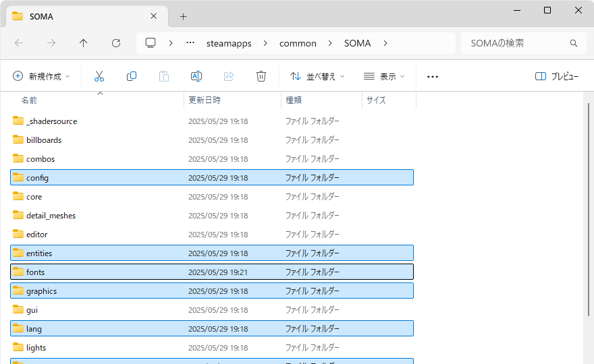Click the SOMA tab folder icon
The image size is (594, 364).
tap(18, 16)
